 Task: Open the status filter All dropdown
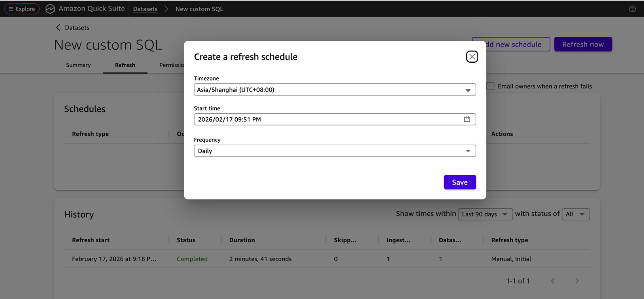click(575, 214)
